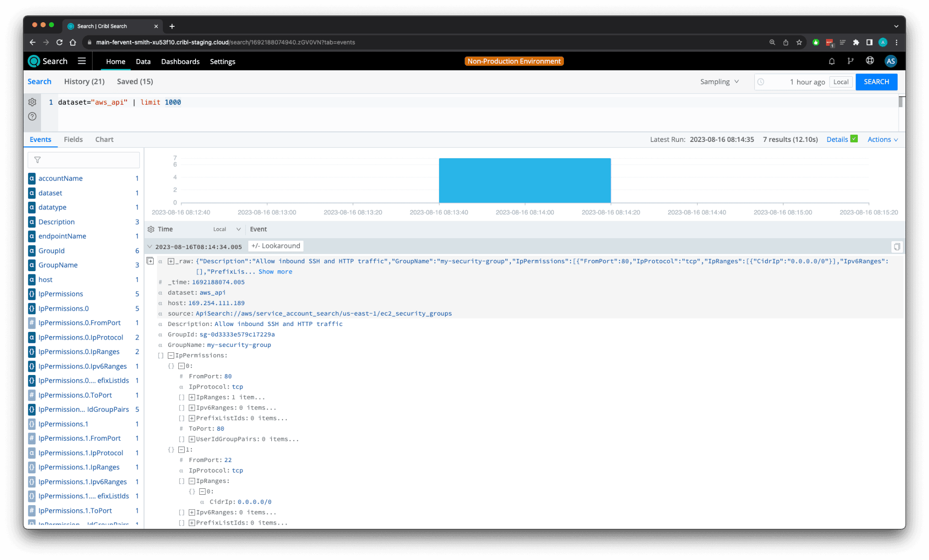Switch to the Fields tab
Image resolution: width=929 pixels, height=560 pixels.
point(73,140)
